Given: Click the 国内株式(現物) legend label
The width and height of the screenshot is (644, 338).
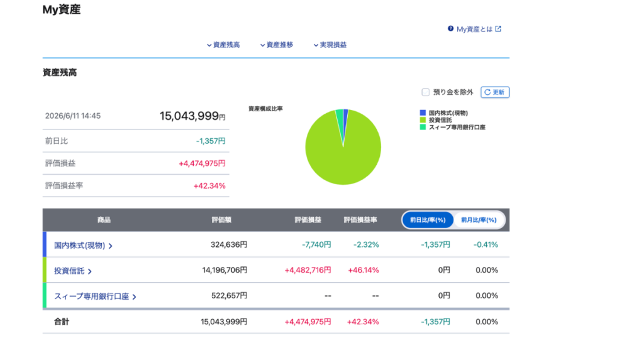Looking at the screenshot, I should tap(448, 113).
